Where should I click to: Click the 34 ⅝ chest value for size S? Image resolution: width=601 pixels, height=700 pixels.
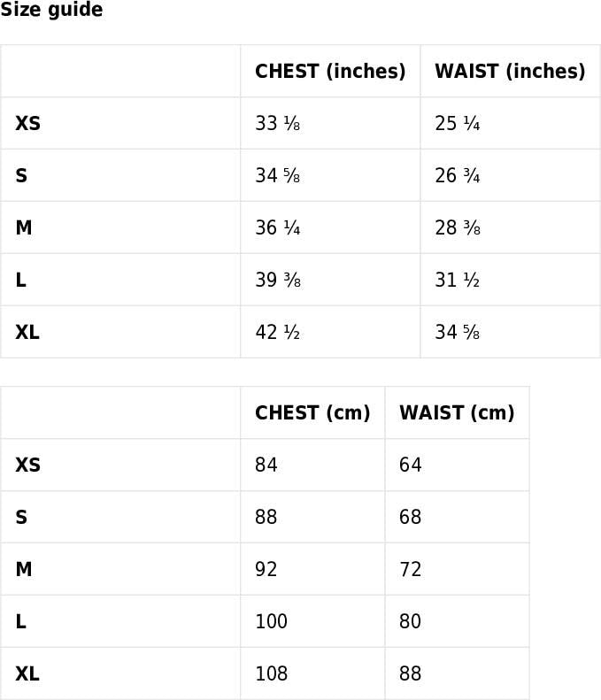click(x=278, y=176)
